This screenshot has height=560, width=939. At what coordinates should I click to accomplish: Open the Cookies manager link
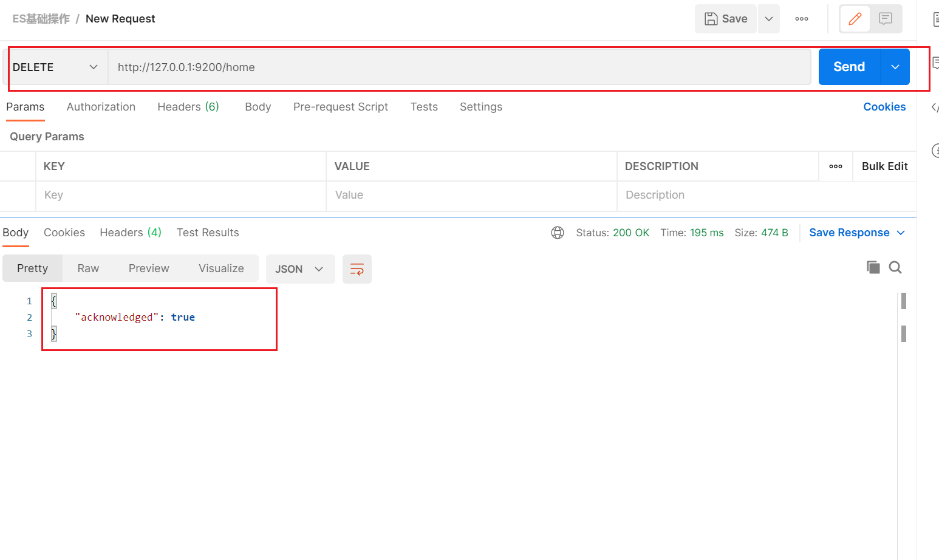(884, 107)
